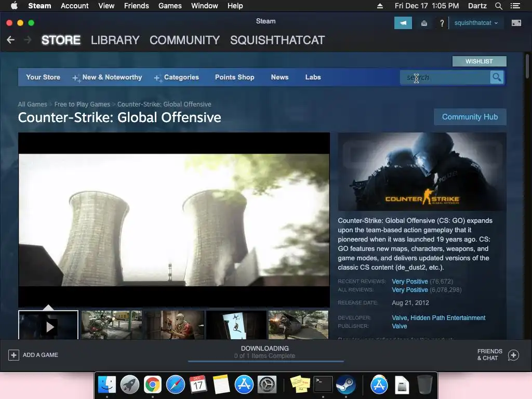Open Points Shop in the store nav
This screenshot has width=532, height=399.
(234, 77)
